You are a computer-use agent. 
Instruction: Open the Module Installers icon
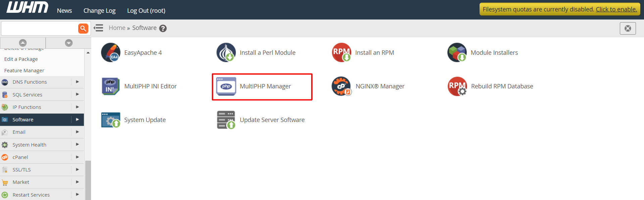click(457, 52)
